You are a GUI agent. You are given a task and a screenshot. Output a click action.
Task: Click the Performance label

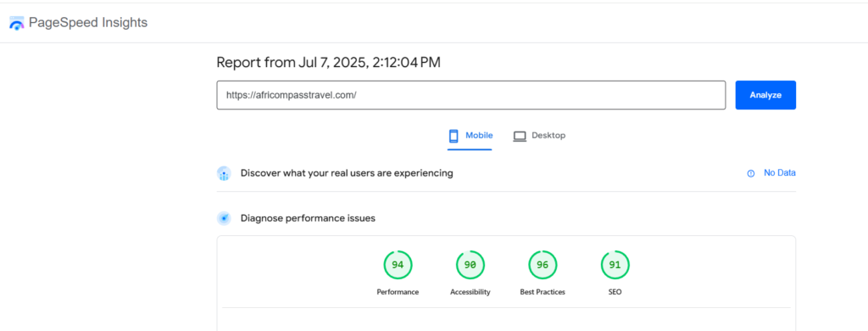(398, 292)
